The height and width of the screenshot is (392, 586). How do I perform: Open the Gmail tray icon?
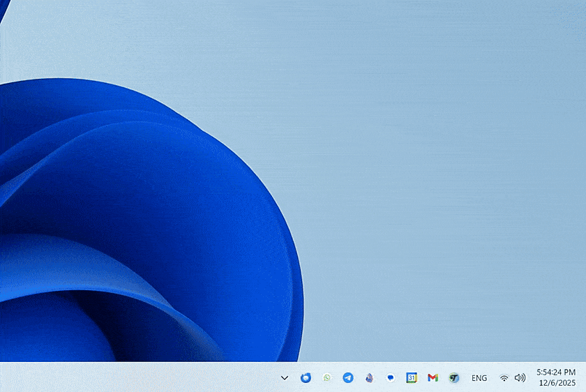(x=433, y=378)
